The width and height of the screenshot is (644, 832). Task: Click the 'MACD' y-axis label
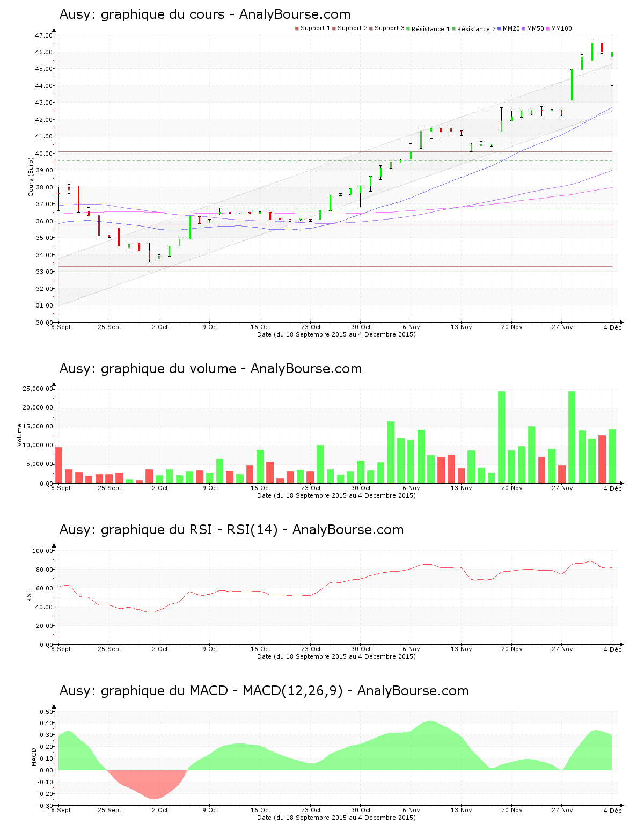point(34,757)
